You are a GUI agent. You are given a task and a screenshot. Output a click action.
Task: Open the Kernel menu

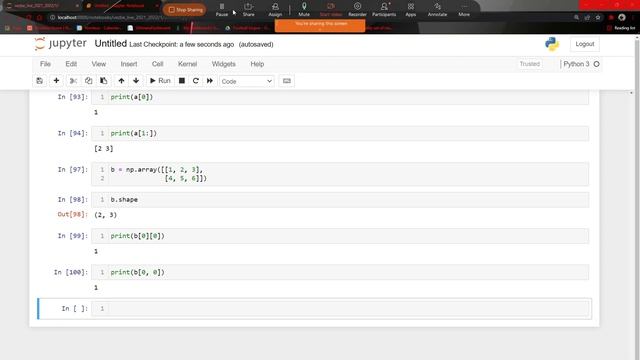[x=188, y=64]
